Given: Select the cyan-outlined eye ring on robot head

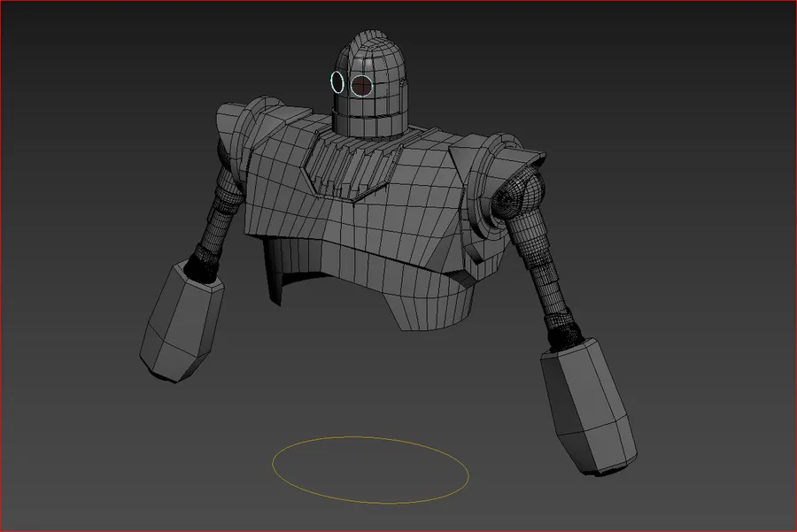Looking at the screenshot, I should point(337,81).
